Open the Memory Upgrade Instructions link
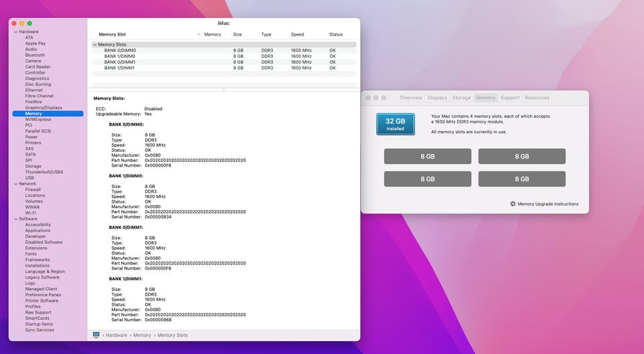Viewport: 644px width, 354px height. click(x=548, y=204)
